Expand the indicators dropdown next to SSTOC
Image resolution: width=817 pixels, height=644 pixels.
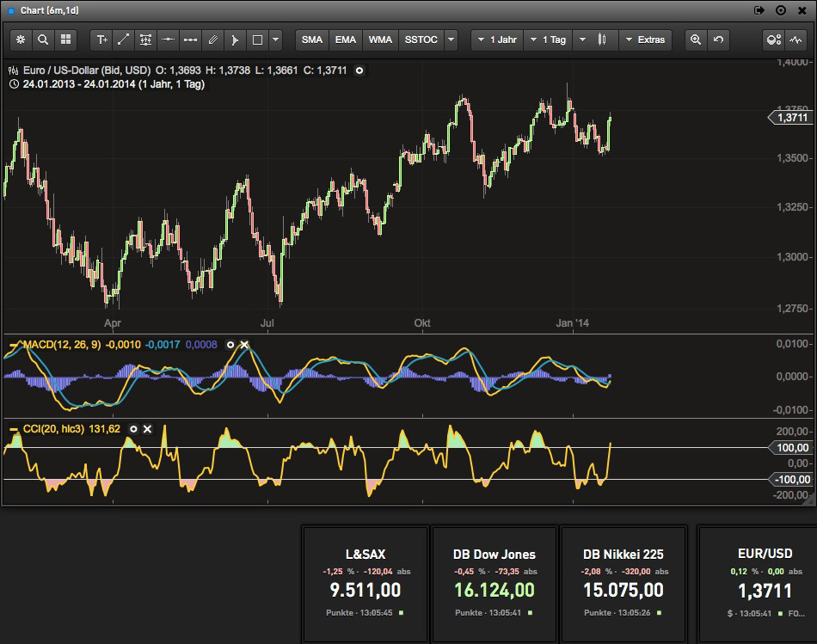[x=451, y=40]
